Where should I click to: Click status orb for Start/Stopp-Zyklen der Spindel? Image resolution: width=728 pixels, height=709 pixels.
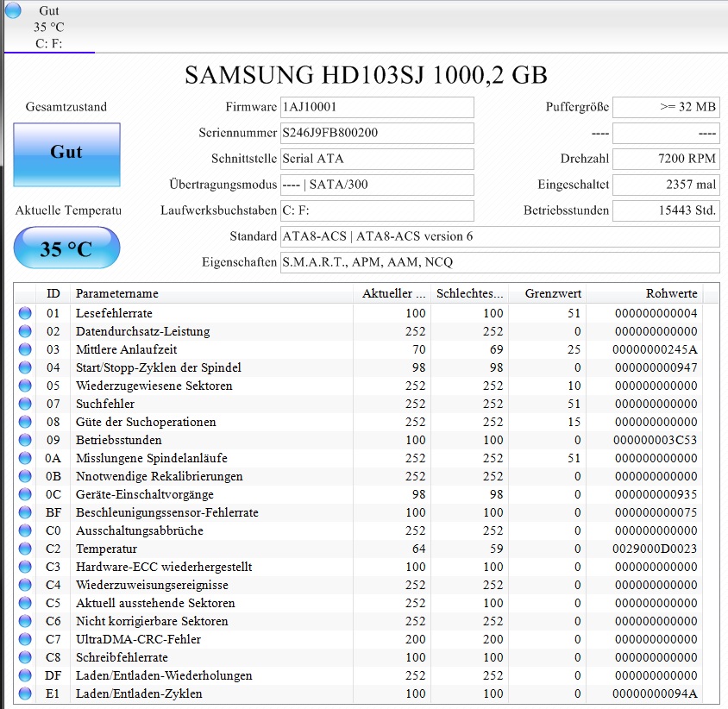tap(25, 367)
